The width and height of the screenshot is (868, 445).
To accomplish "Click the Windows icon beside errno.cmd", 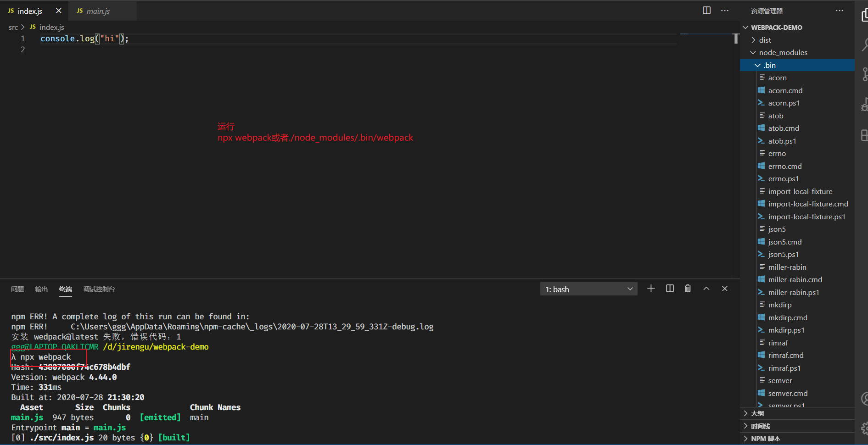I will (x=762, y=166).
